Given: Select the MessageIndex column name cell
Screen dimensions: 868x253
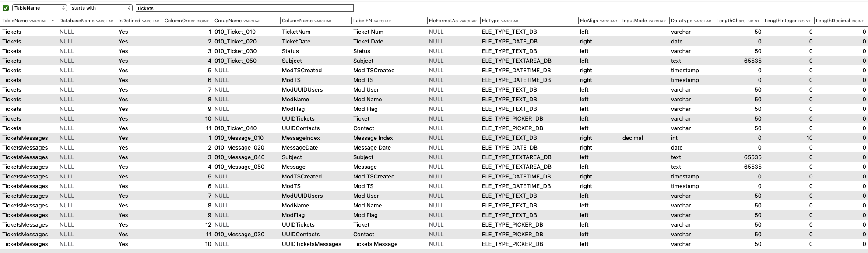Looking at the screenshot, I should (301, 138).
